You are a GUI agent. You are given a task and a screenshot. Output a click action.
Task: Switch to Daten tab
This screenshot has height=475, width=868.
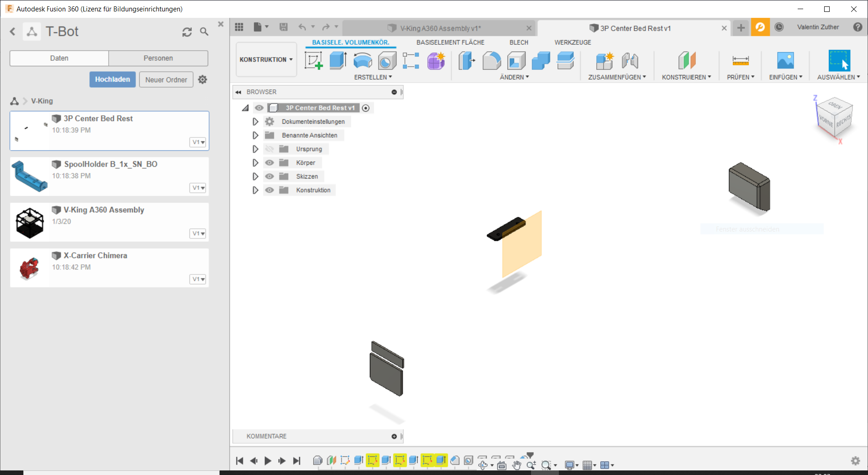pyautogui.click(x=59, y=58)
